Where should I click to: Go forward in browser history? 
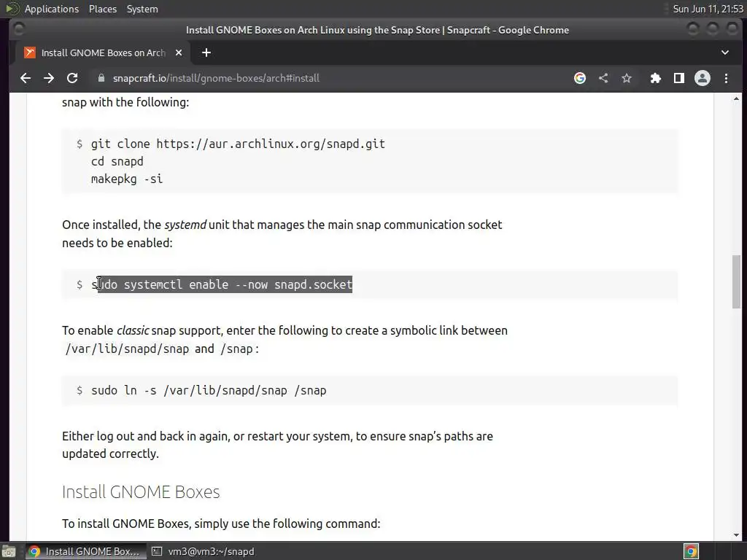49,78
